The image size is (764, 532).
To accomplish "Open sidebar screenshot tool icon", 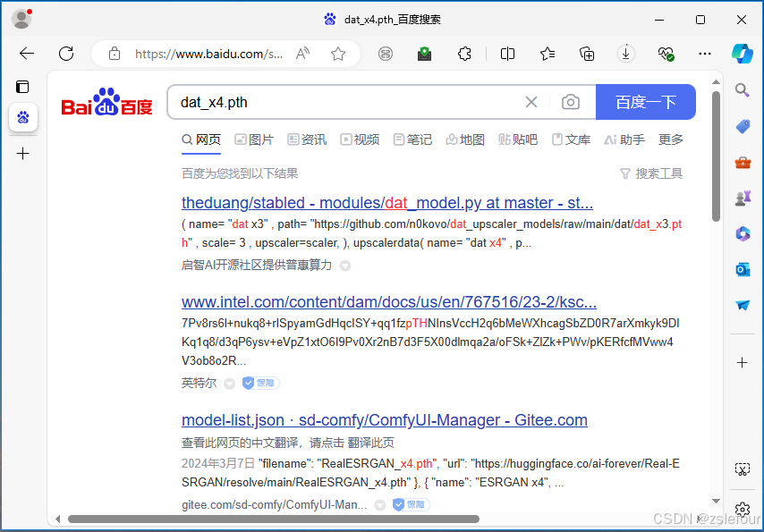I will click(x=742, y=469).
